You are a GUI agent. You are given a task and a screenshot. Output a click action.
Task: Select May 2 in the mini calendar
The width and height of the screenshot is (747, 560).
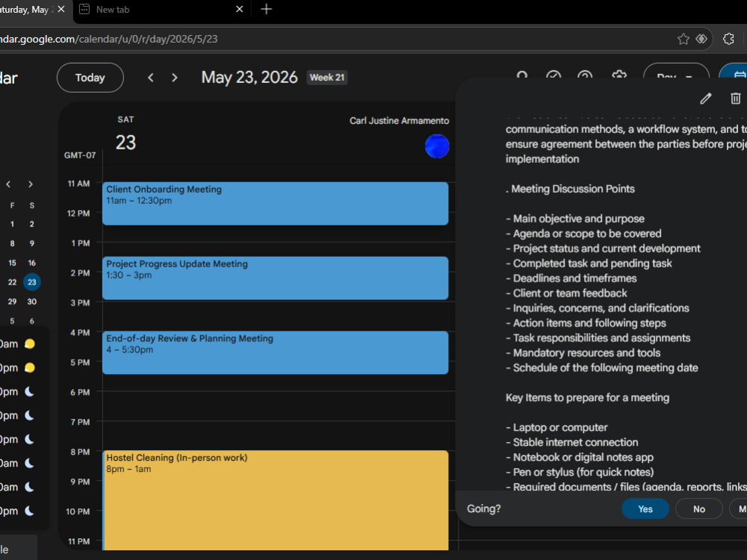32,224
